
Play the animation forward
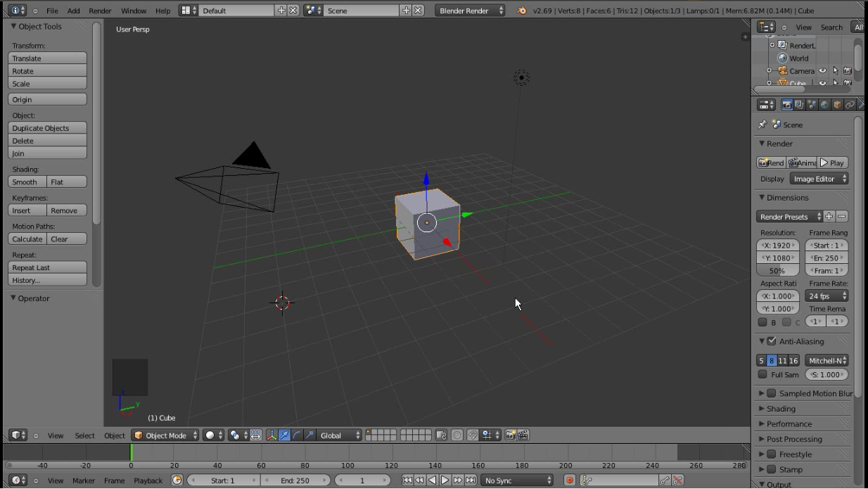(x=445, y=481)
